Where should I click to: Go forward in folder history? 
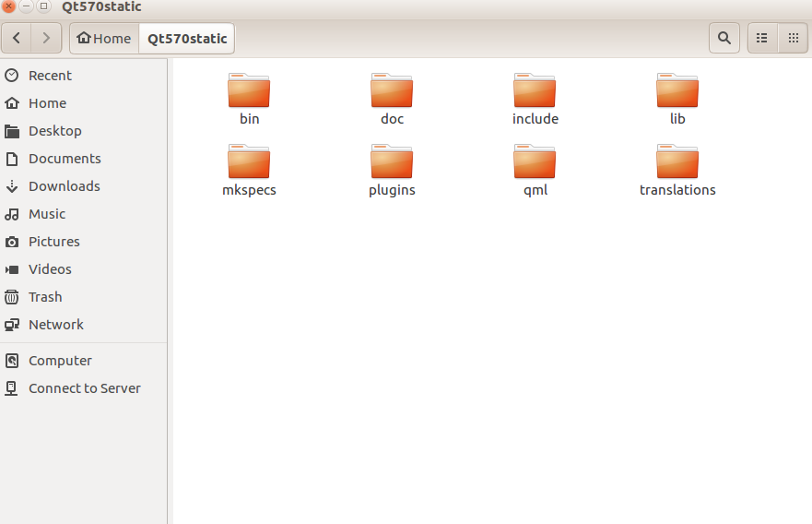click(46, 38)
